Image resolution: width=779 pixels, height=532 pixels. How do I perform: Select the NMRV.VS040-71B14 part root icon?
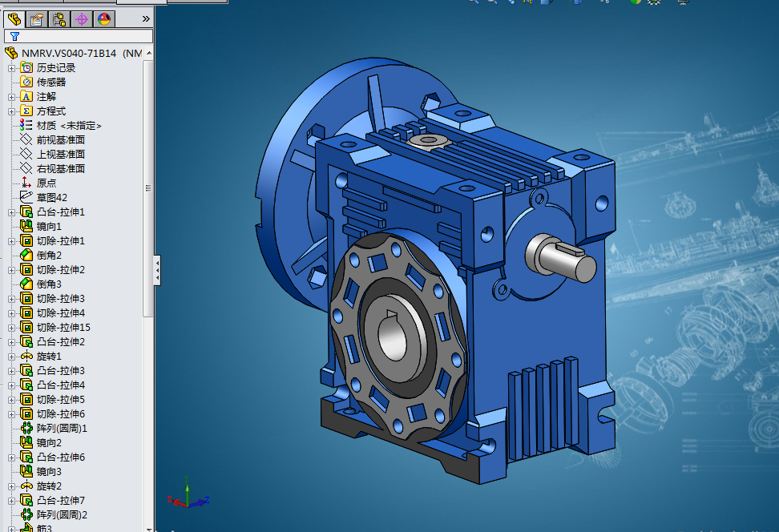pos(11,53)
